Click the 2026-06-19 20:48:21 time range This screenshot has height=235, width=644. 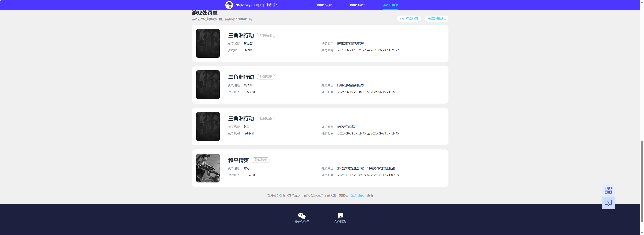click(x=368, y=92)
